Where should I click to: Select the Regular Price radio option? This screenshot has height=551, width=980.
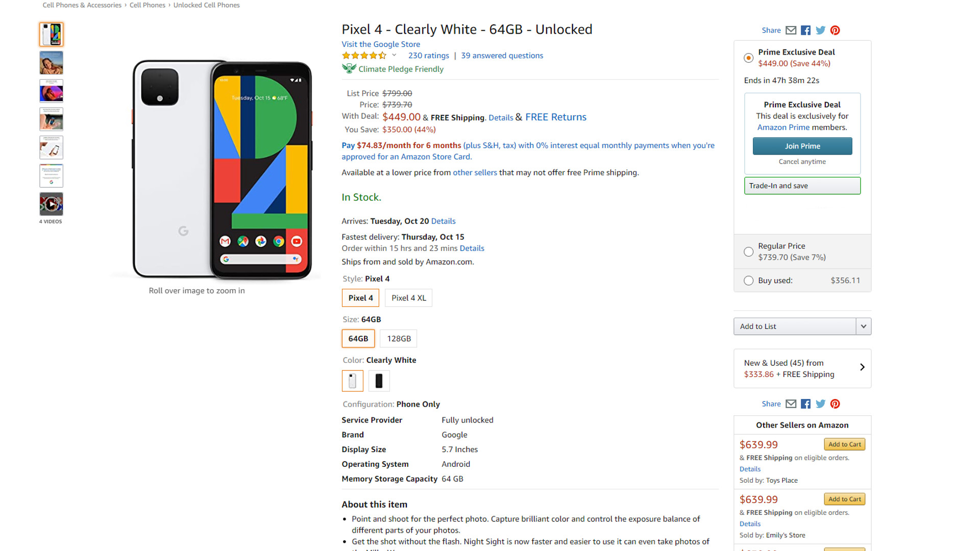click(x=748, y=252)
